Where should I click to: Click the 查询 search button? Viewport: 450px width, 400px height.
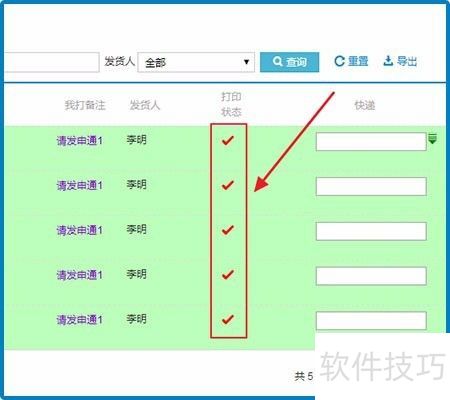click(289, 62)
